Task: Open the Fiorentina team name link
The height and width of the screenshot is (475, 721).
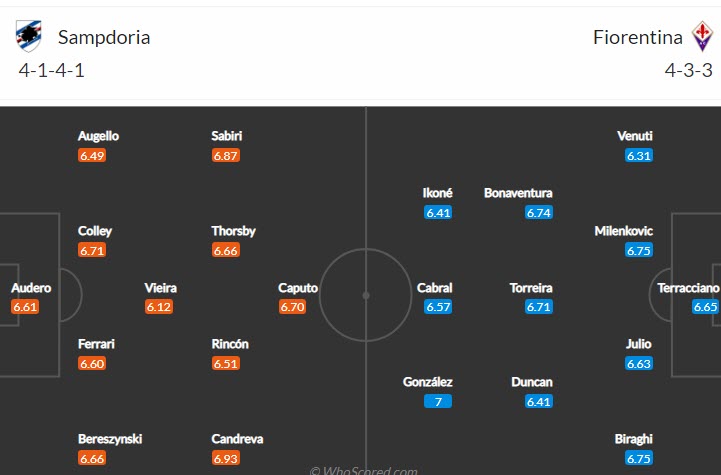Action: pyautogui.click(x=638, y=38)
